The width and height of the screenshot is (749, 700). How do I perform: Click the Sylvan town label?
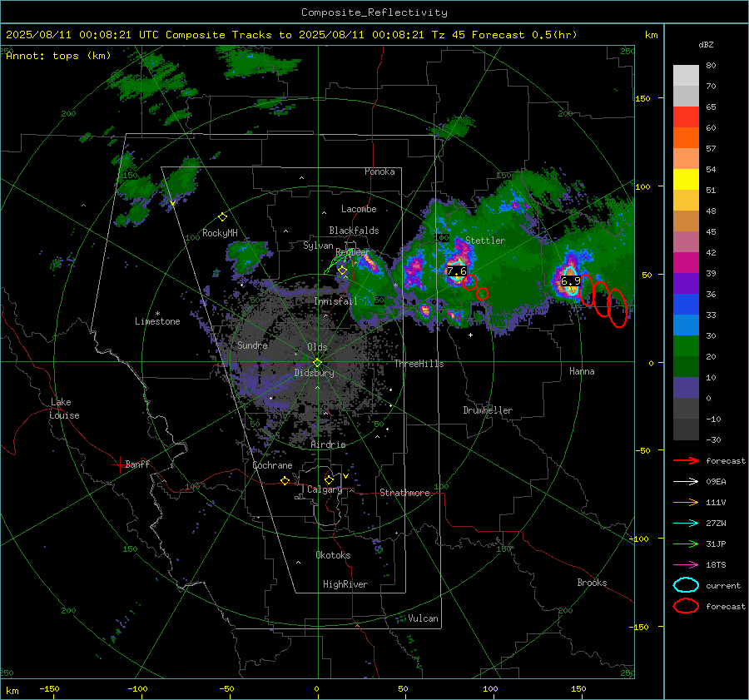click(x=318, y=246)
